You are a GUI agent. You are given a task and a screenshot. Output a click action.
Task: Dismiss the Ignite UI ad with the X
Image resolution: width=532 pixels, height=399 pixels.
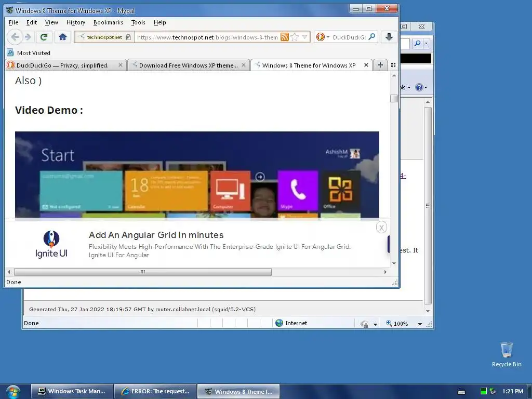381,228
